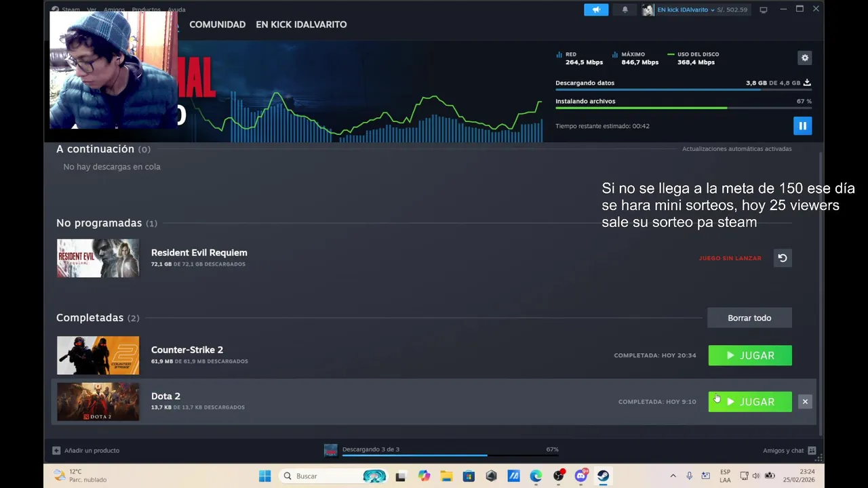
Task: Click Añadir un producto
Action: tap(92, 450)
